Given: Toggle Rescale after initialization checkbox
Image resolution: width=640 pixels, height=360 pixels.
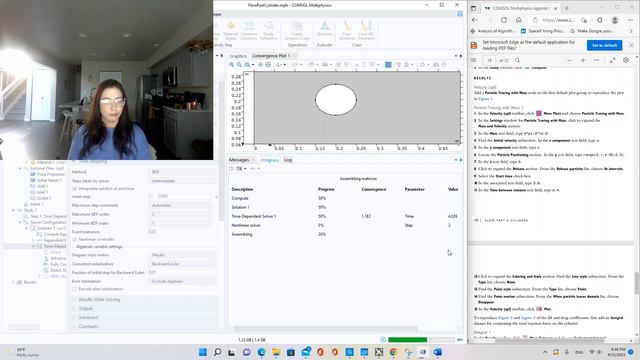Looking at the screenshot, I should (x=75, y=289).
